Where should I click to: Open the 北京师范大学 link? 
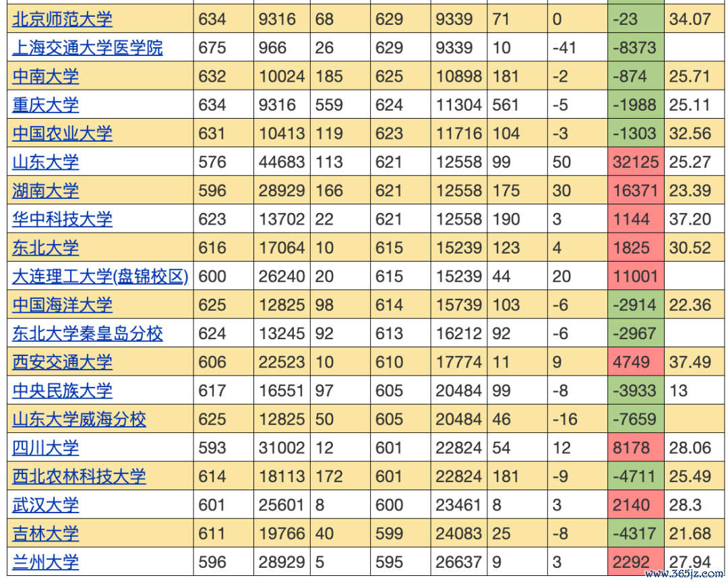[x=62, y=19]
